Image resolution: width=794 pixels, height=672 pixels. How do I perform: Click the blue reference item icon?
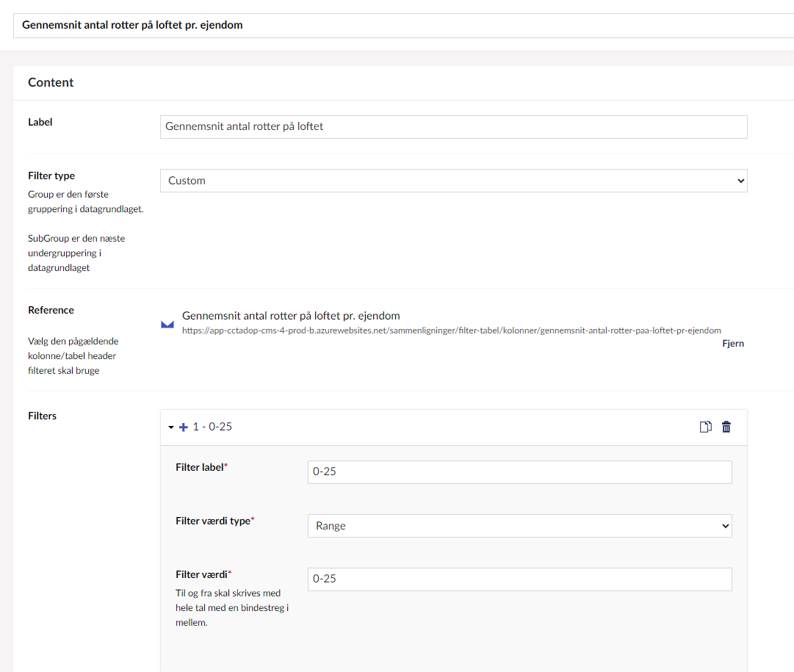click(x=167, y=324)
